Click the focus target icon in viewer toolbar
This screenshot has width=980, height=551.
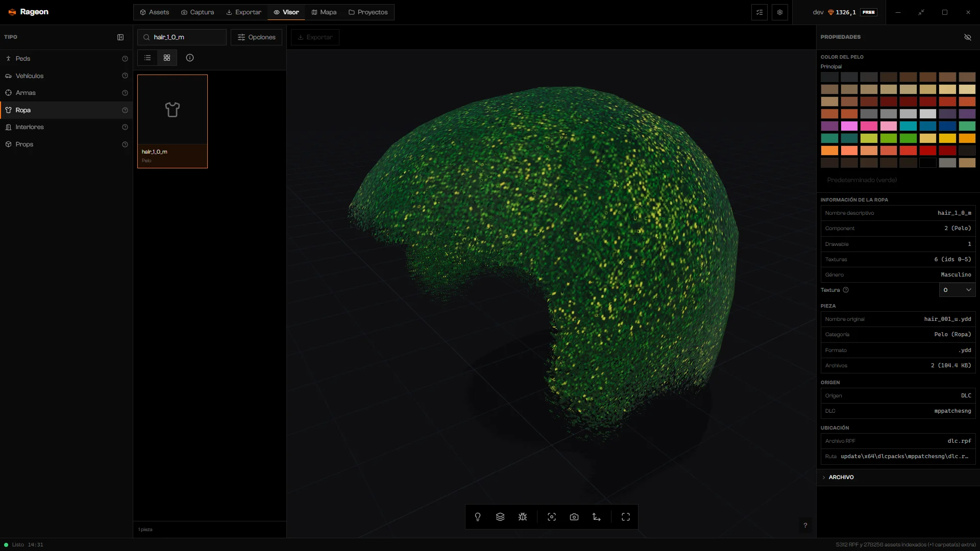(x=552, y=517)
